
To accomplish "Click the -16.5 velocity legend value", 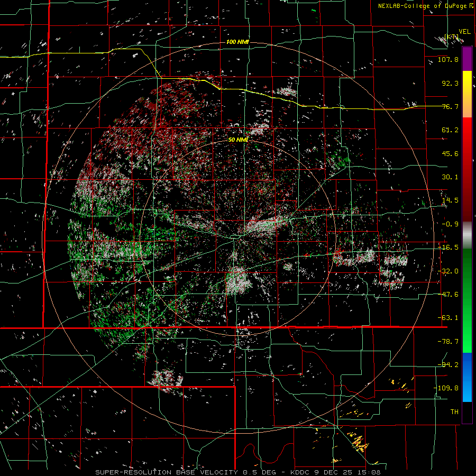I will pos(448,248).
